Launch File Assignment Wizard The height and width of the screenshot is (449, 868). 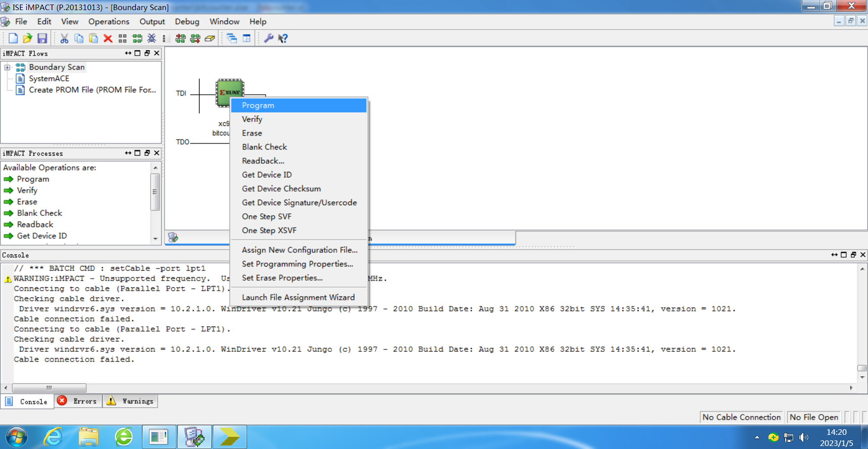(299, 297)
